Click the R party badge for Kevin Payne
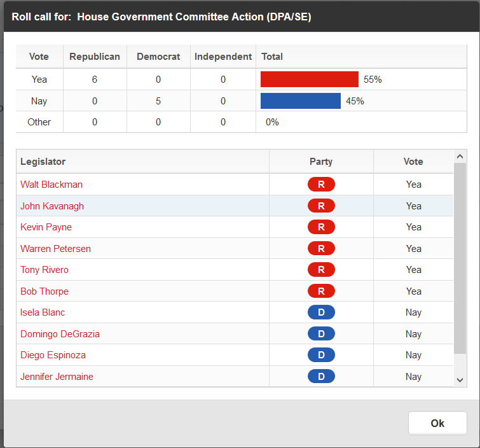The height and width of the screenshot is (448, 480). pos(321,227)
